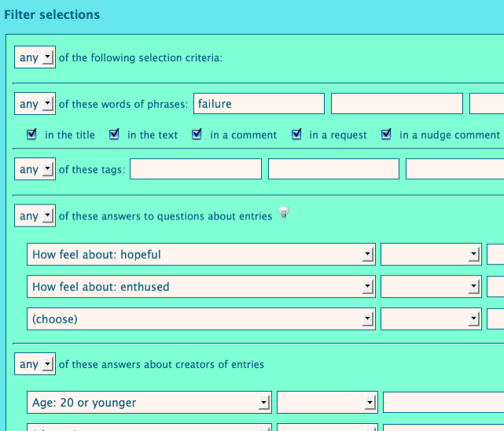This screenshot has height=431, width=504.
Task: Uncheck the "in the text" checkbox
Action: (x=114, y=134)
